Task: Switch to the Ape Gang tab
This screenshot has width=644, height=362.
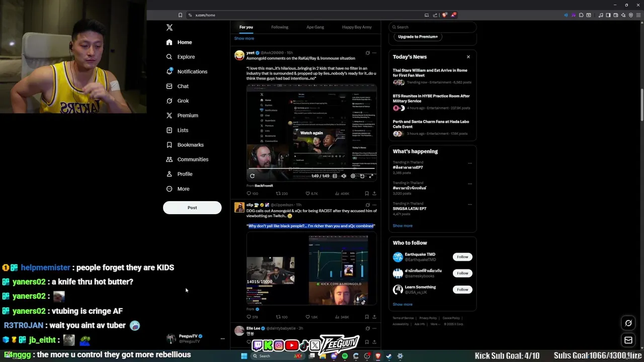Action: pyautogui.click(x=315, y=27)
